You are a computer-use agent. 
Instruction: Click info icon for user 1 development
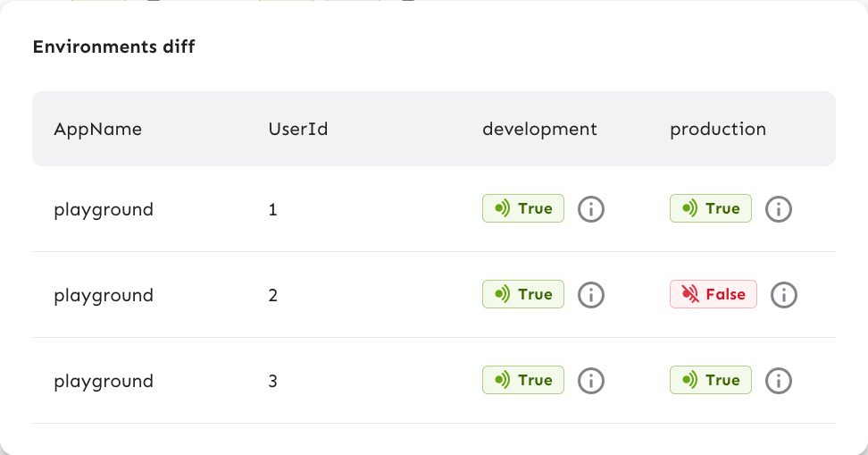point(591,209)
